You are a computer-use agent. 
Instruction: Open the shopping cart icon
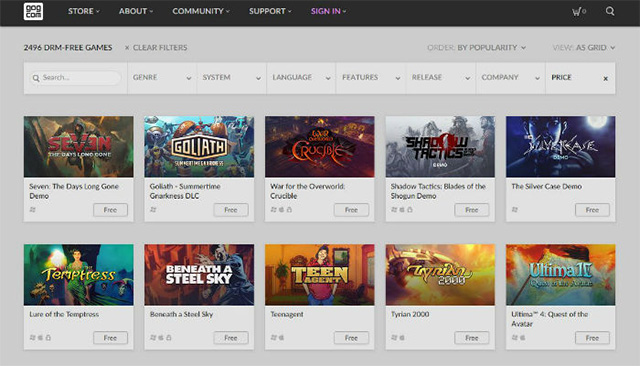click(x=576, y=11)
